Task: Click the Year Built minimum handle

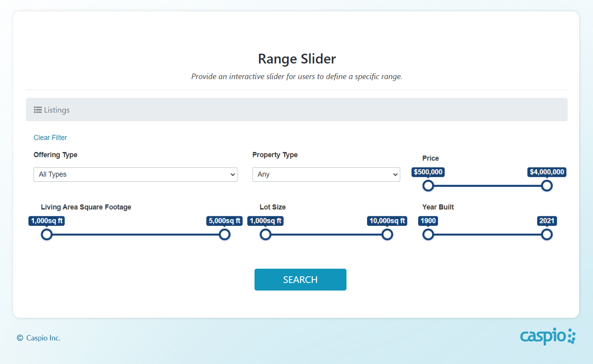Action: tap(428, 234)
